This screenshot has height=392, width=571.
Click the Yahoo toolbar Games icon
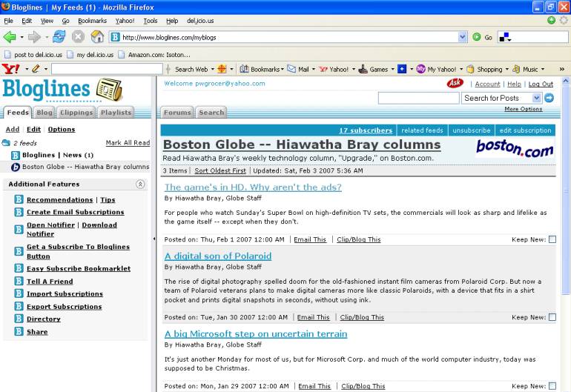(363, 69)
